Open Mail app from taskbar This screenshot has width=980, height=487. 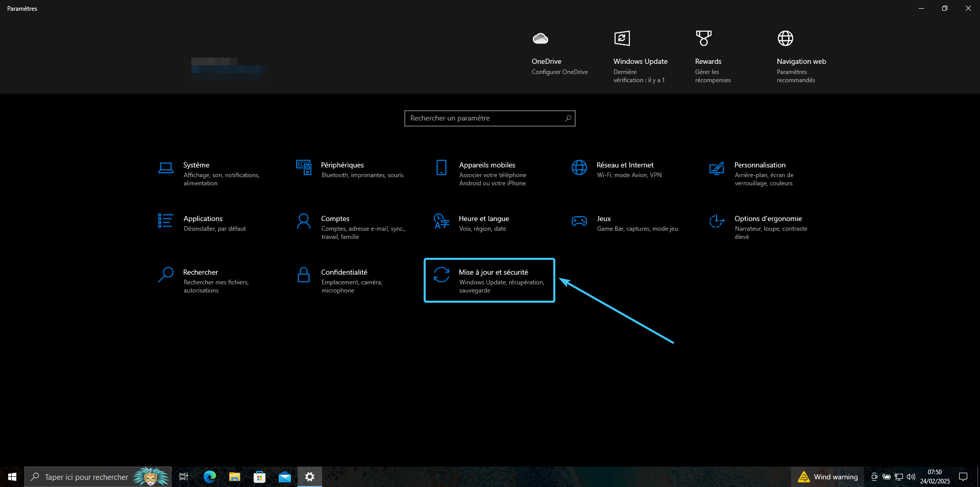click(x=284, y=477)
